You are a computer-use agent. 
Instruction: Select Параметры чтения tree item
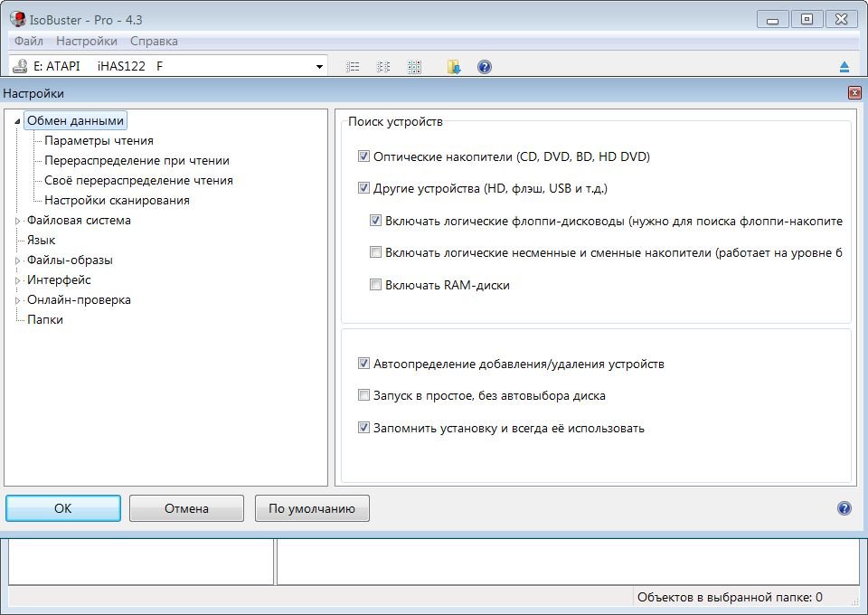click(x=99, y=140)
